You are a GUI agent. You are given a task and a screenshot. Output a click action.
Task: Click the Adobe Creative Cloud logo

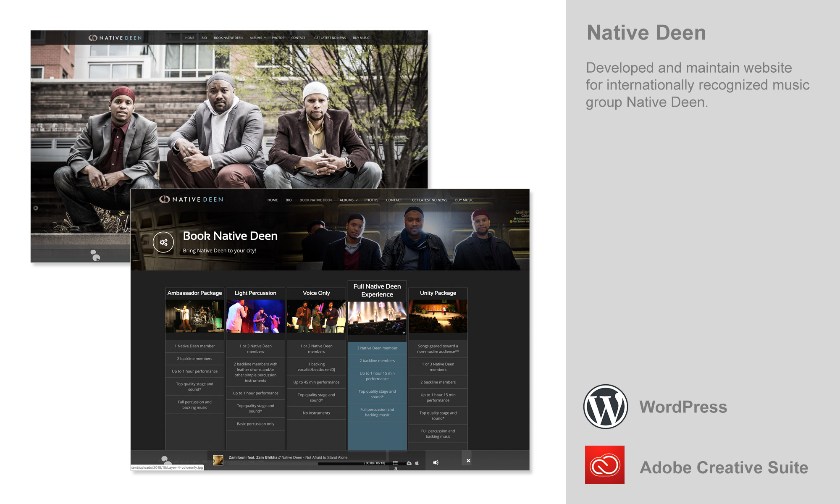click(605, 465)
